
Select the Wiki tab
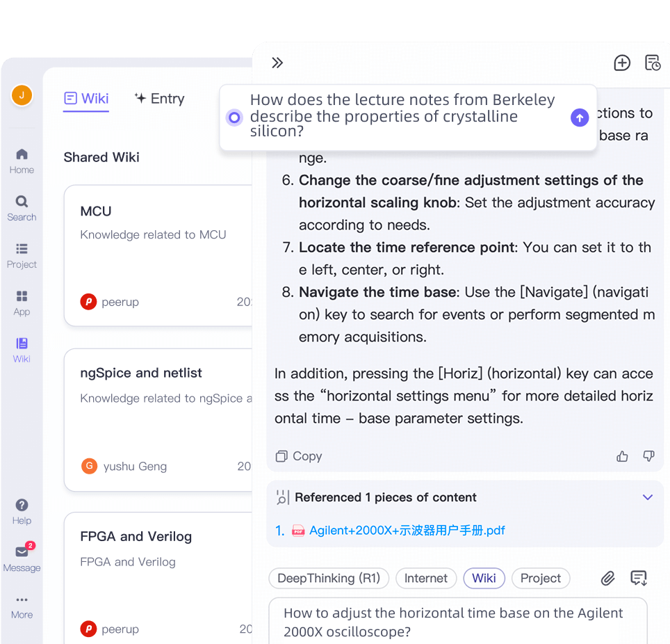(x=86, y=99)
